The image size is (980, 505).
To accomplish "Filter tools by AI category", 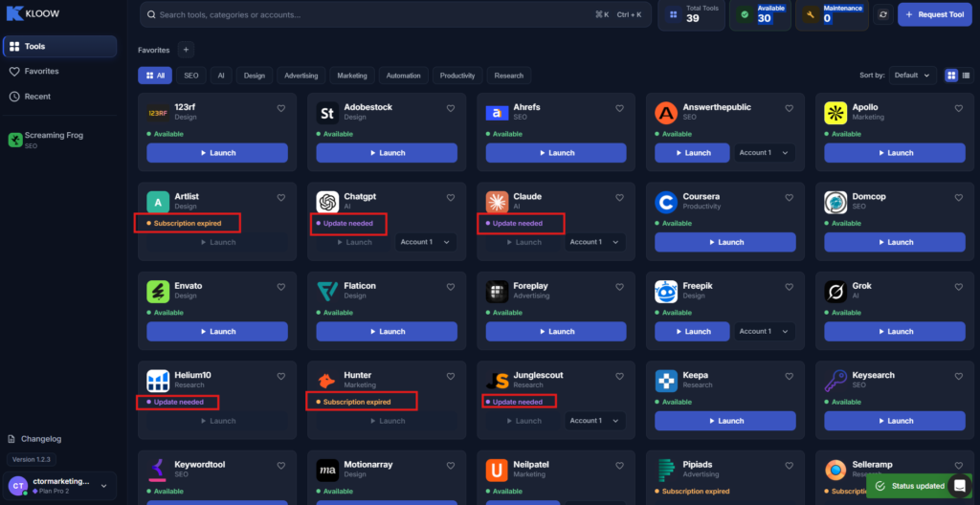I will 221,76.
